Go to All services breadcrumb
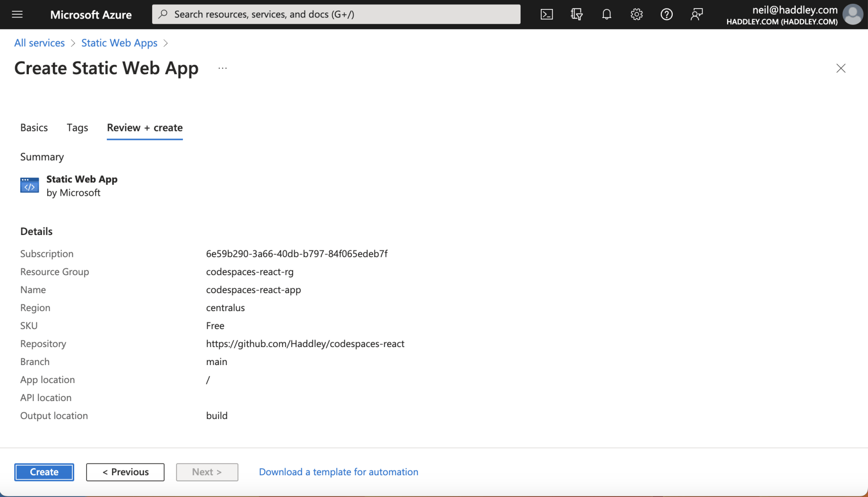 pos(39,43)
